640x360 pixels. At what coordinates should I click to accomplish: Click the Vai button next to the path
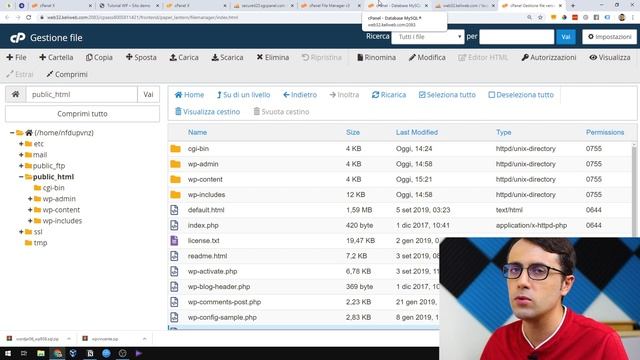tap(148, 94)
